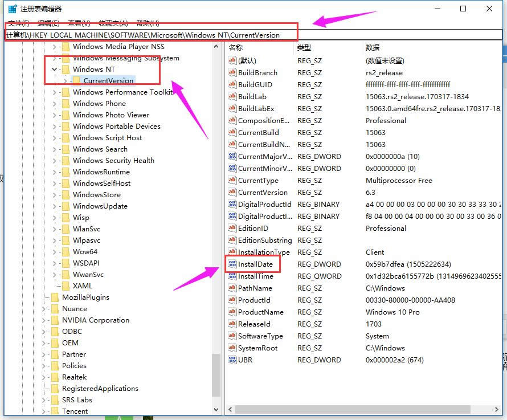The width and height of the screenshot is (507, 420).
Task: Click the InstallDate DWORD value icon
Action: tap(232, 264)
